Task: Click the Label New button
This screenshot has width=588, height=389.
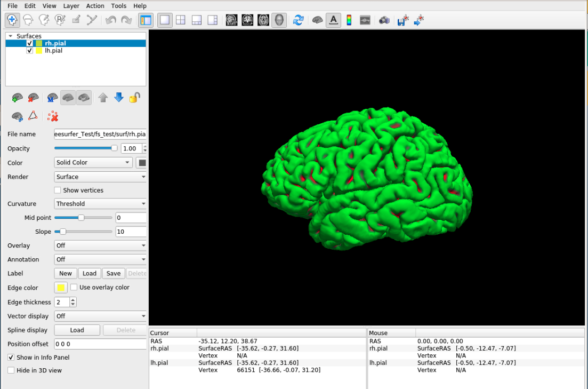Action: pos(66,273)
